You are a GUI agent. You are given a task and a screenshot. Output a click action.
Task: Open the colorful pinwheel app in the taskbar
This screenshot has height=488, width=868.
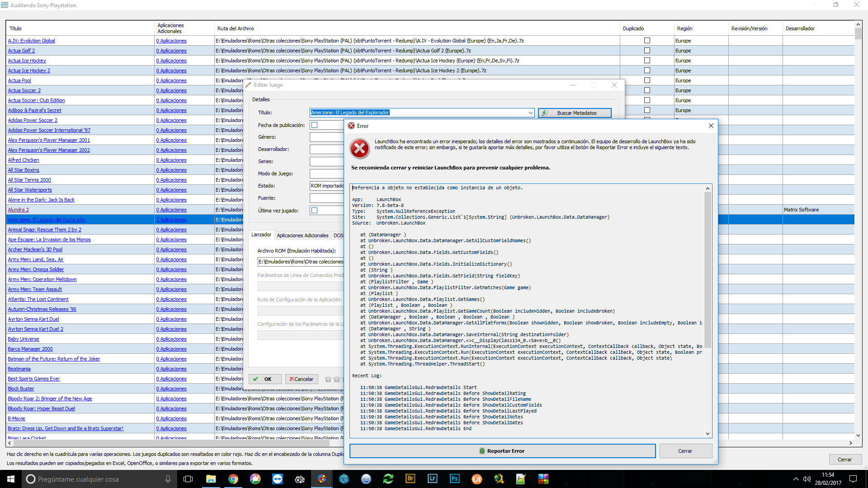click(255, 479)
